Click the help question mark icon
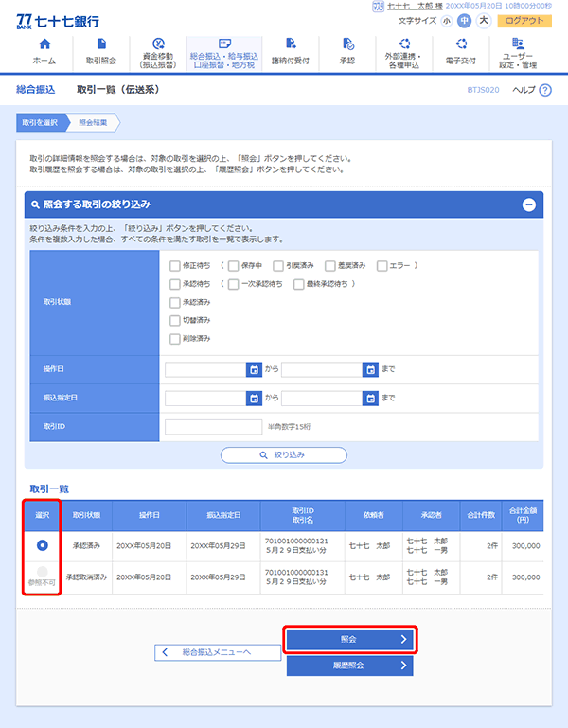This screenshot has height=728, width=568. (545, 90)
